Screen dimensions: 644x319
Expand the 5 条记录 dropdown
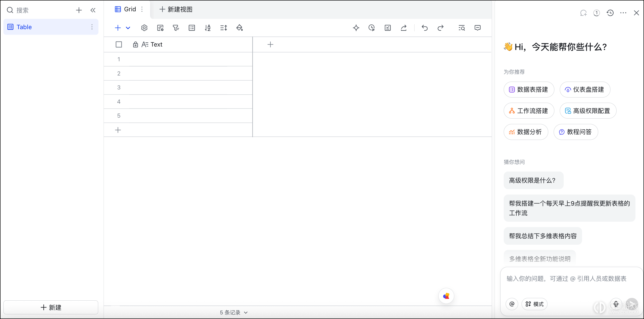tap(234, 312)
